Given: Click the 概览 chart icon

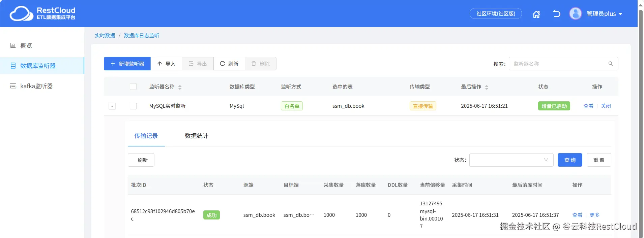Looking at the screenshot, I should 13,45.
